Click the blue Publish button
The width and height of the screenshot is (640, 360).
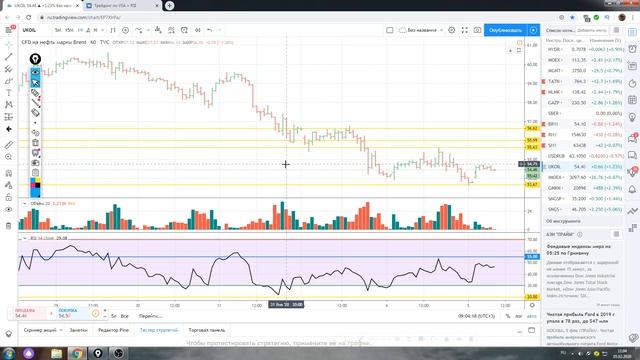[505, 30]
